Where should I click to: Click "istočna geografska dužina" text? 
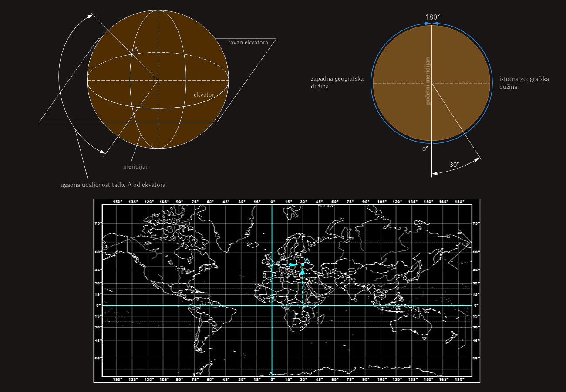524,83
